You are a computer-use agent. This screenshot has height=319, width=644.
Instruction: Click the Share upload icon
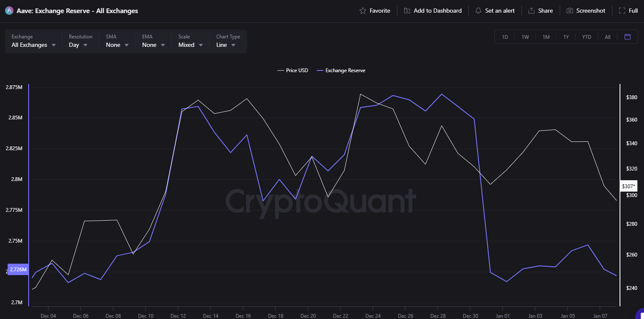531,11
